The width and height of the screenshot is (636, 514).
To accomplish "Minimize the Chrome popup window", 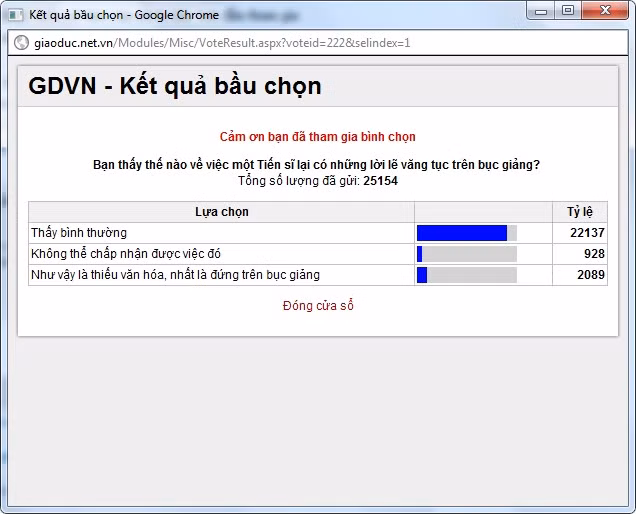I will click(545, 11).
